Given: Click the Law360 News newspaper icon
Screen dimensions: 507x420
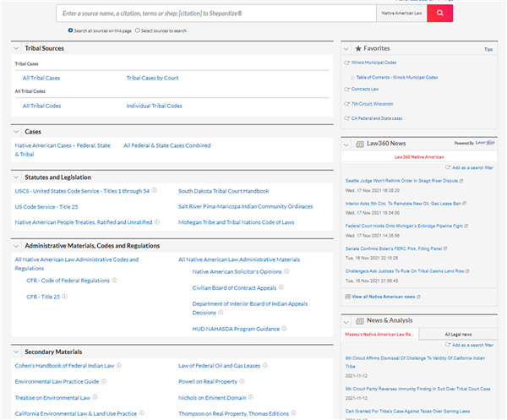Looking at the screenshot, I should [360, 144].
